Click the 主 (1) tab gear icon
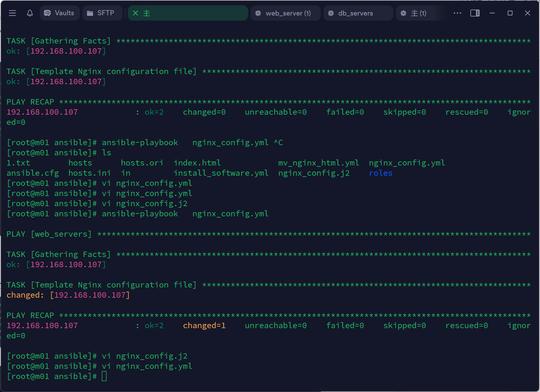The width and height of the screenshot is (540, 392). pos(404,13)
